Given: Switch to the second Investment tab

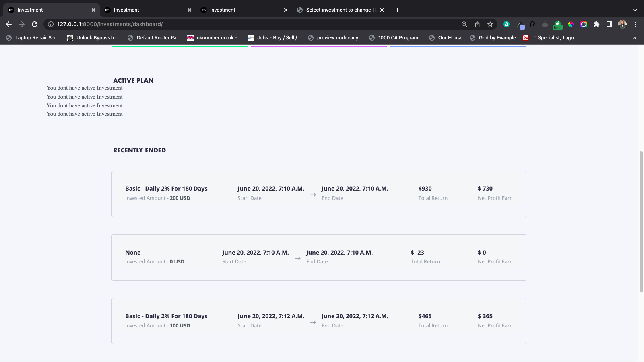Looking at the screenshot, I should click(148, 10).
